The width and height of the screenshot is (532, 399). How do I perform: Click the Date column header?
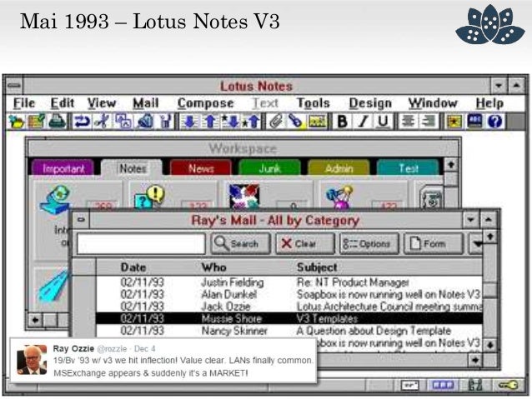tap(133, 267)
